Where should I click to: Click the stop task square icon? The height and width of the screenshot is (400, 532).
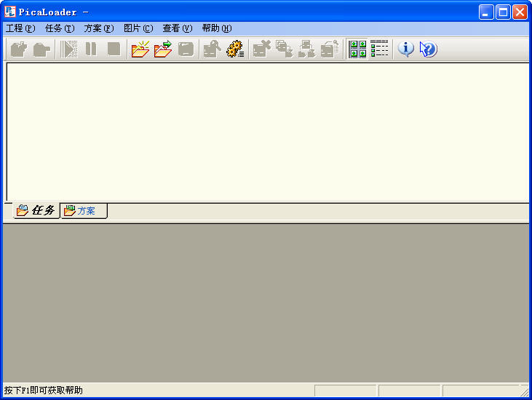coord(114,49)
